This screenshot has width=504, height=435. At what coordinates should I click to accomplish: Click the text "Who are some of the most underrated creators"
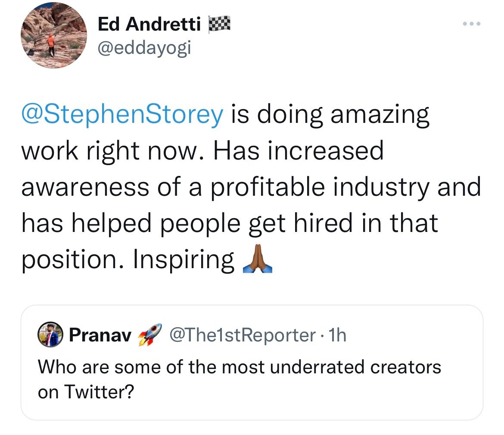tap(239, 367)
